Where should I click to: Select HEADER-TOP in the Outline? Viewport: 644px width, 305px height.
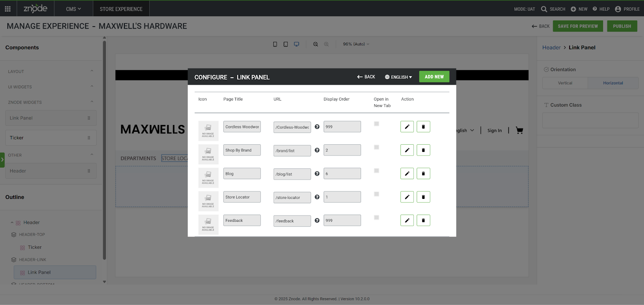pyautogui.click(x=32, y=235)
